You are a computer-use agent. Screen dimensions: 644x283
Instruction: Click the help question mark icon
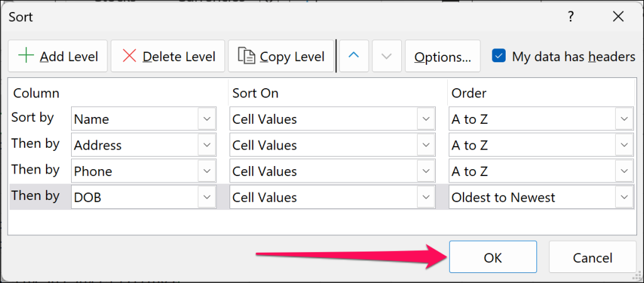tap(571, 17)
